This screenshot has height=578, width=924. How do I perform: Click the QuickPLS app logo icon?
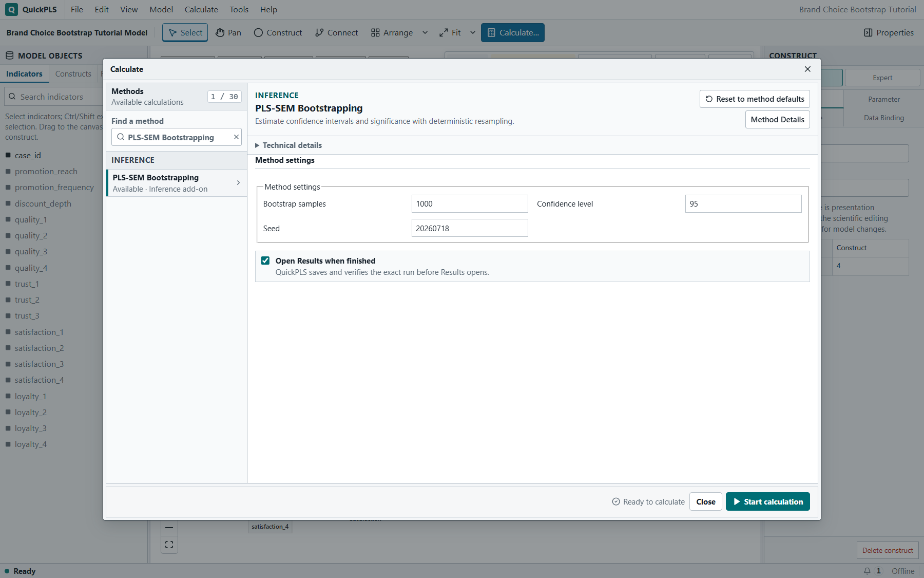pyautogui.click(x=11, y=9)
